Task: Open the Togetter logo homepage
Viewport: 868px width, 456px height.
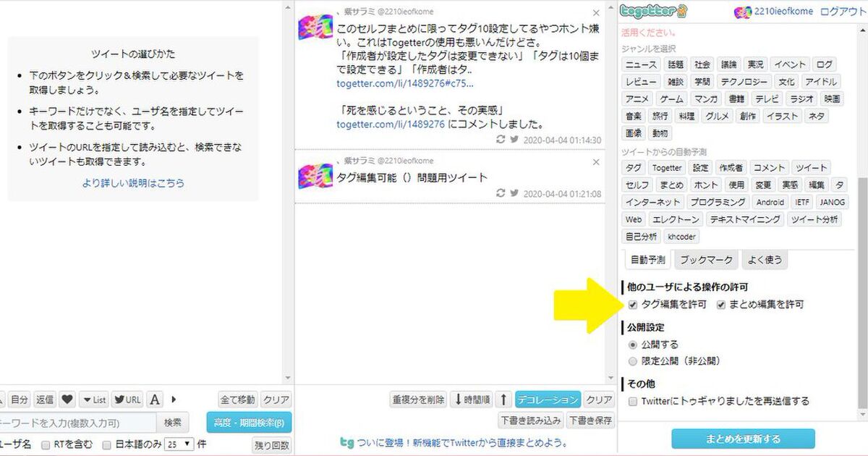Action: click(x=654, y=12)
